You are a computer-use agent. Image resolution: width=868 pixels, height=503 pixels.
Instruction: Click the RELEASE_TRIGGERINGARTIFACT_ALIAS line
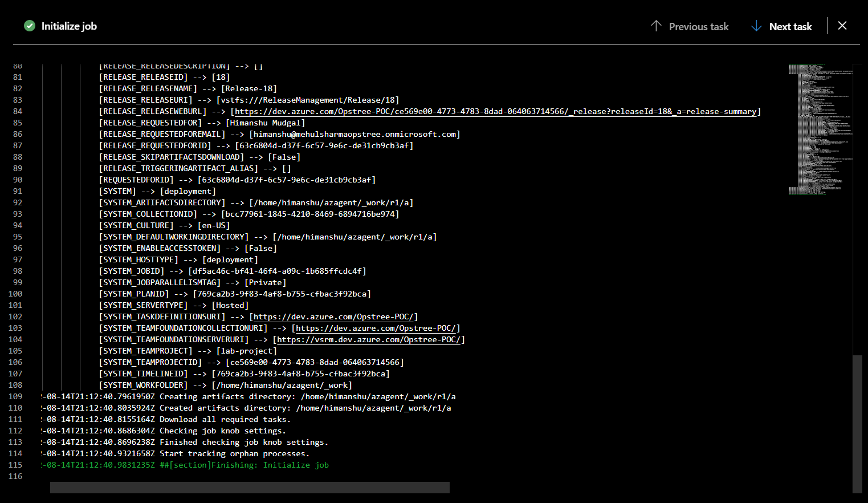(195, 168)
